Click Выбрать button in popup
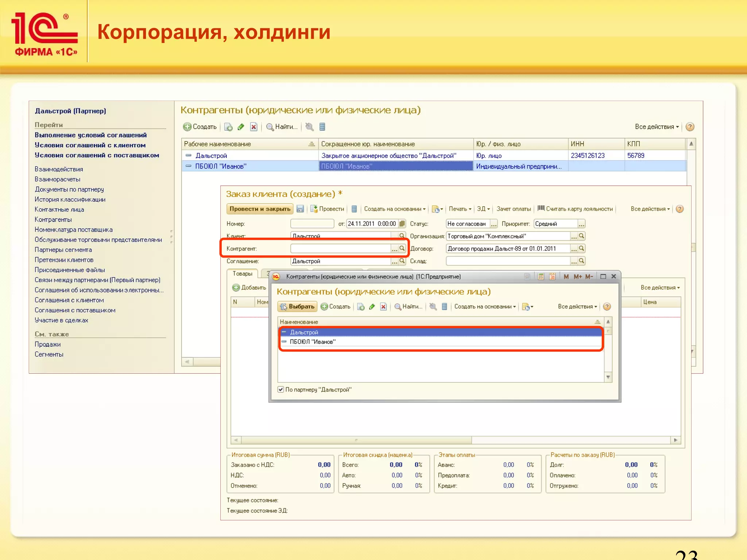The image size is (747, 560). [297, 307]
